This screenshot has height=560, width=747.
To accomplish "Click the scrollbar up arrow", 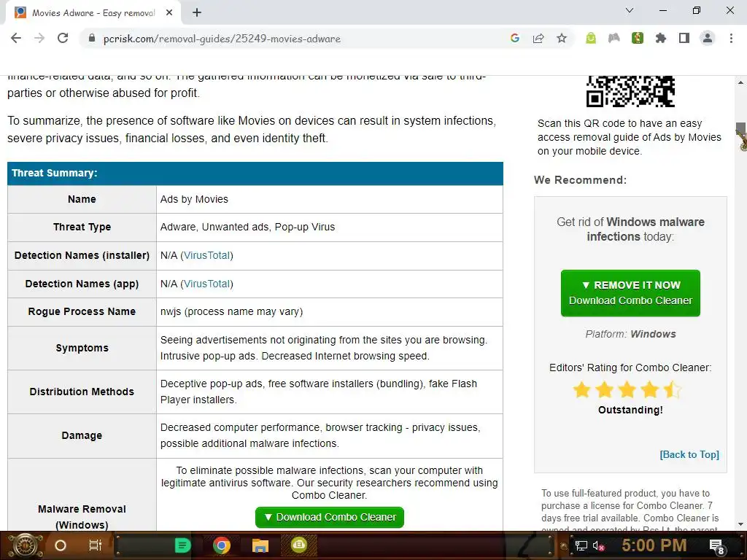I will click(x=740, y=82).
